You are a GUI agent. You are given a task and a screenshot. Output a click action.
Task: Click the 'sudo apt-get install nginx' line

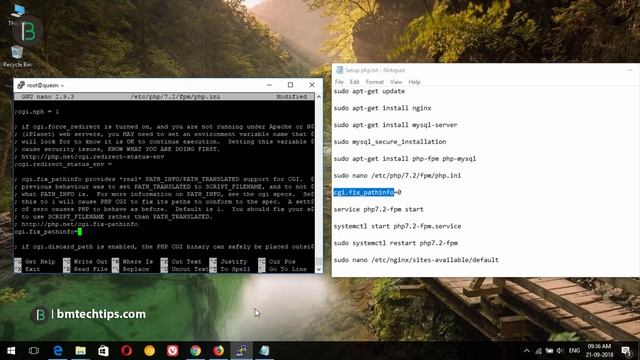(382, 108)
